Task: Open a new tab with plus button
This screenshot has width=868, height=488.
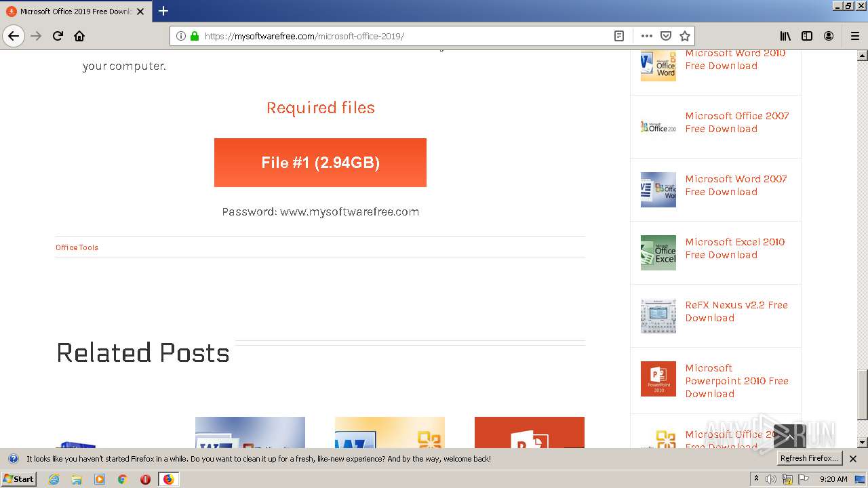Action: pyautogui.click(x=163, y=11)
